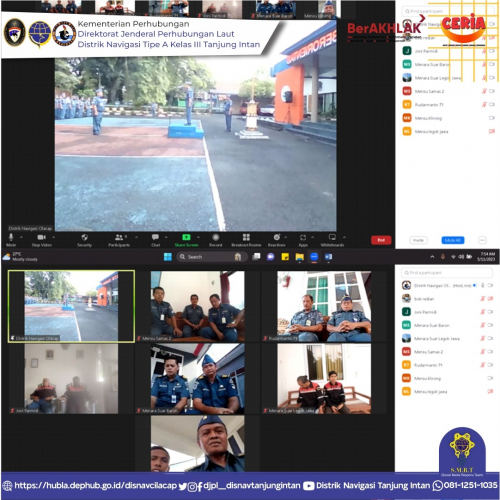Click the Mute All button
500x500 pixels.
(453, 240)
